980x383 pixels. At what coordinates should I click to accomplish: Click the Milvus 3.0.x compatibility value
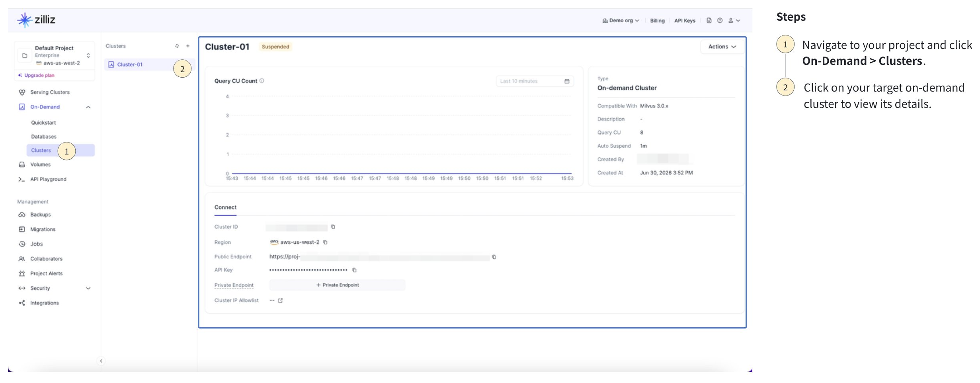(x=654, y=106)
